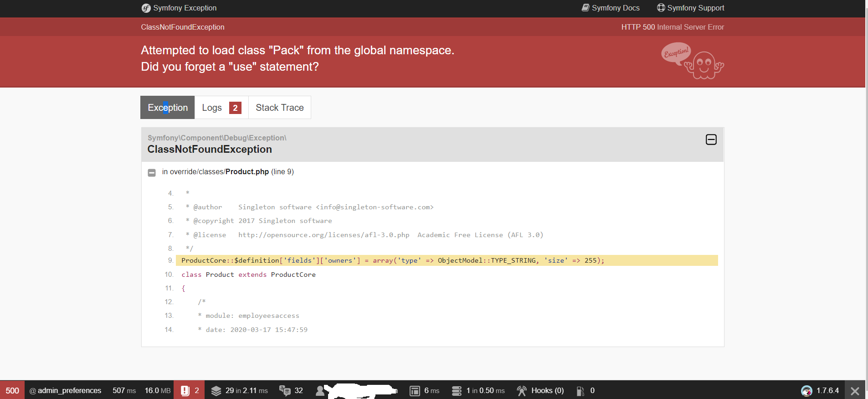
Task: Click the user security icon in toolbar
Action: coord(320,391)
